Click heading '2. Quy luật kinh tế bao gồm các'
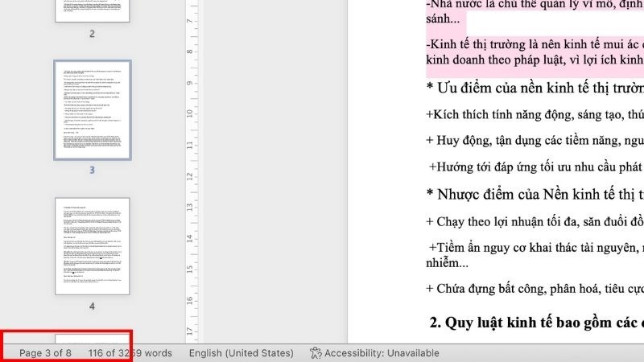The height and width of the screenshot is (362, 644). coord(536,323)
